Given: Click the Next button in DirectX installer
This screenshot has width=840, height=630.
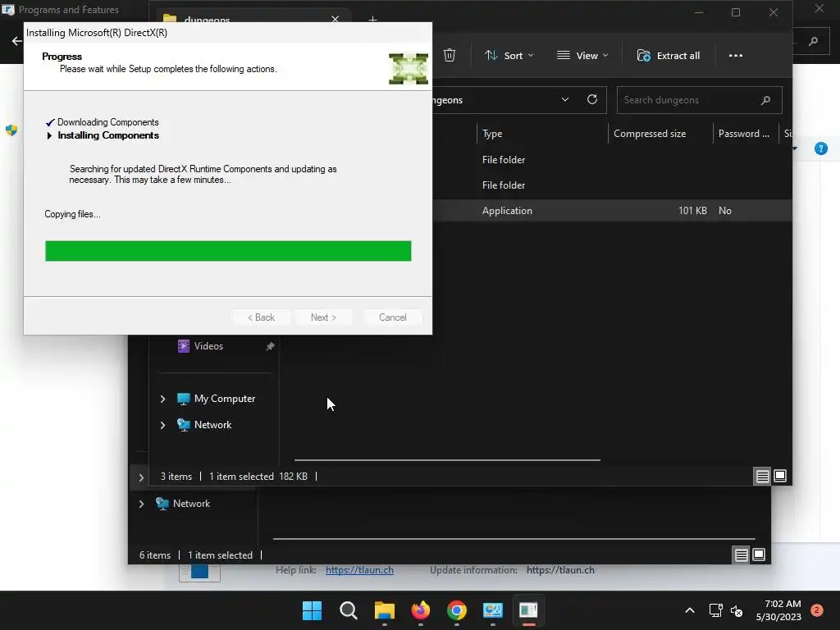Looking at the screenshot, I should [x=323, y=317].
